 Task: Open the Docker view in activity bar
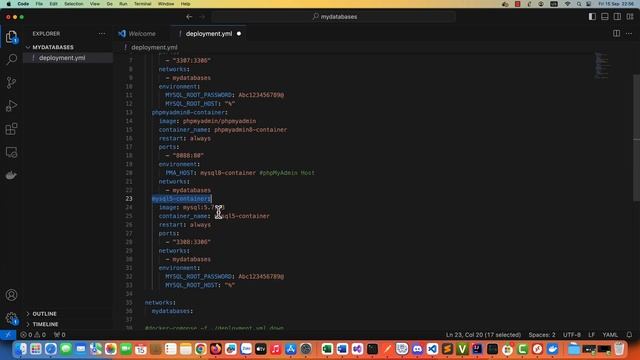click(x=11, y=175)
